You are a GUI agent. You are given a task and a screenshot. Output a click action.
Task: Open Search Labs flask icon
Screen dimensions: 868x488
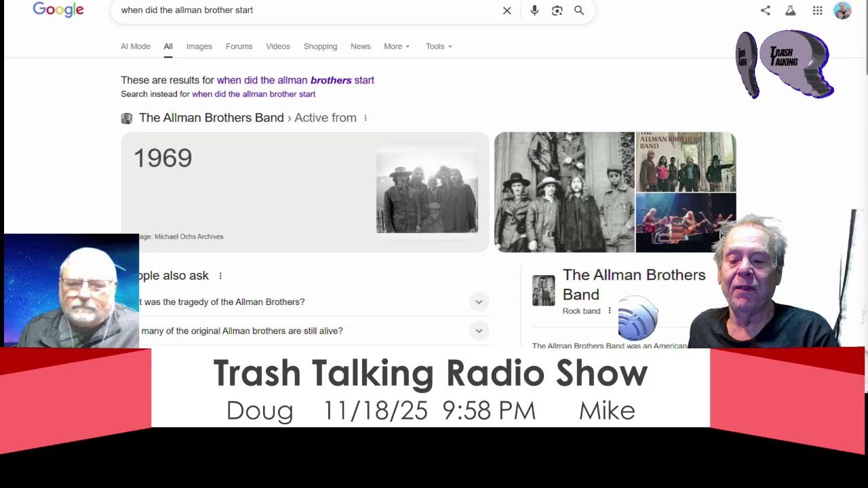click(x=790, y=10)
